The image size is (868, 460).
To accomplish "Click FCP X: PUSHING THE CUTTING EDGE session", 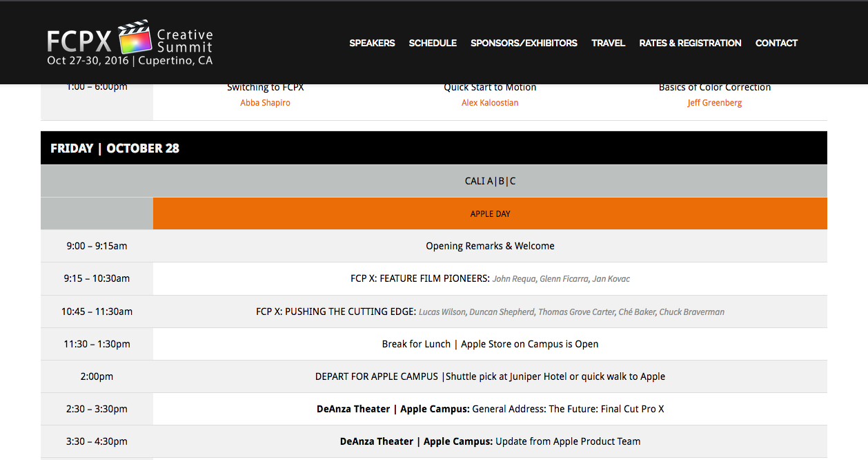I will click(336, 312).
